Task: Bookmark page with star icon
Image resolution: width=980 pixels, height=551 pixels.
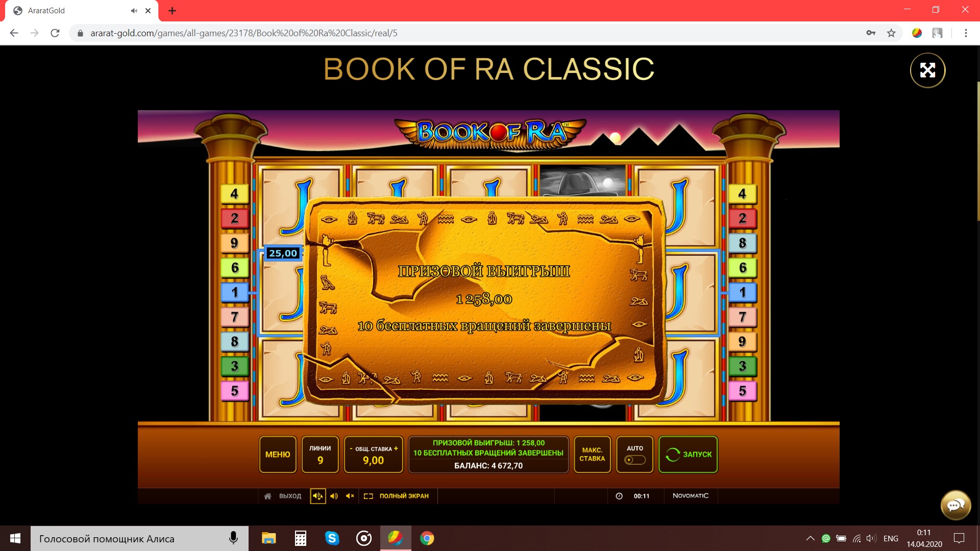Action: [x=891, y=33]
